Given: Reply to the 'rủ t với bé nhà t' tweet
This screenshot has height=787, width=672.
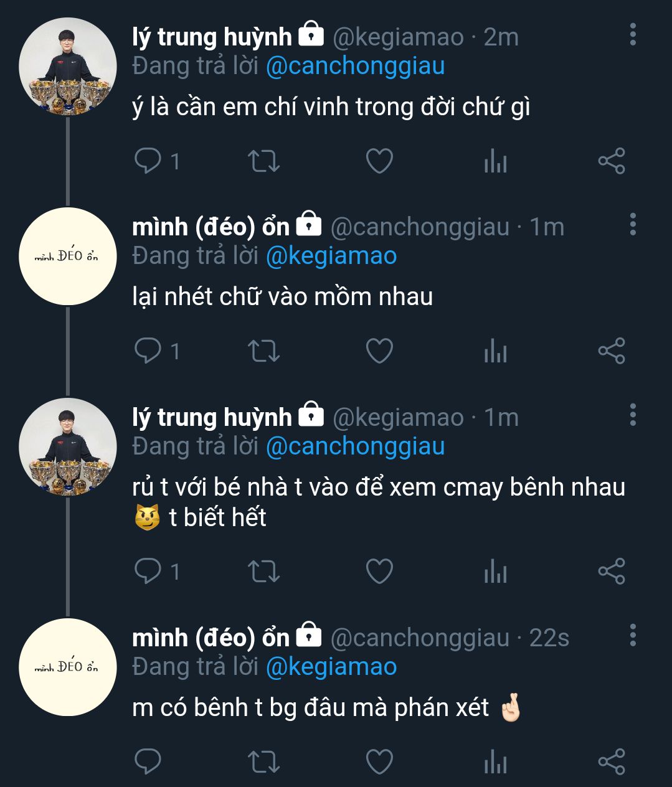Looking at the screenshot, I should pyautogui.click(x=148, y=571).
